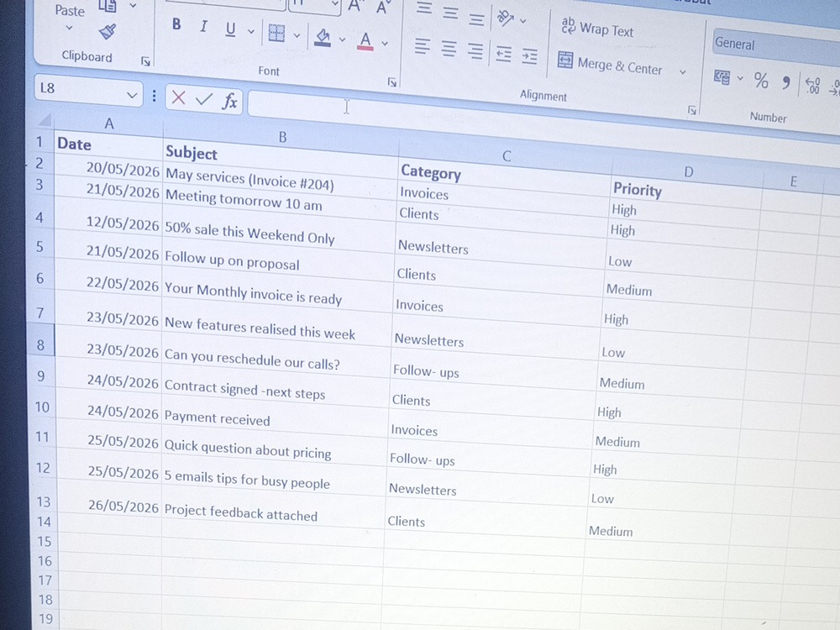This screenshot has height=630, width=840.
Task: Select cell "Payment received"
Action: pos(276,419)
